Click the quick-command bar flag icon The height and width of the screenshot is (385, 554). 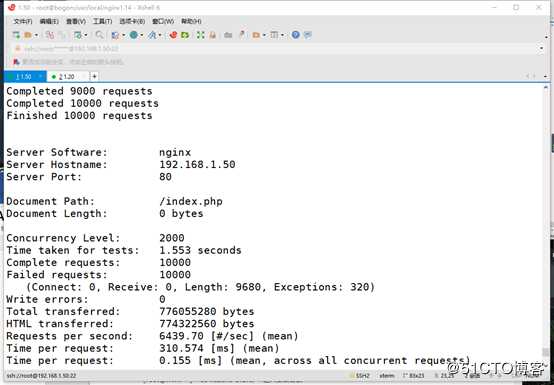(16, 62)
